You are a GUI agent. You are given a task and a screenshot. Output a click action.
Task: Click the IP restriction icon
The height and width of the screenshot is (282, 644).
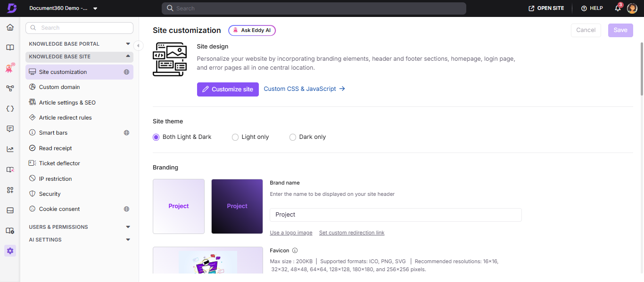click(33, 178)
